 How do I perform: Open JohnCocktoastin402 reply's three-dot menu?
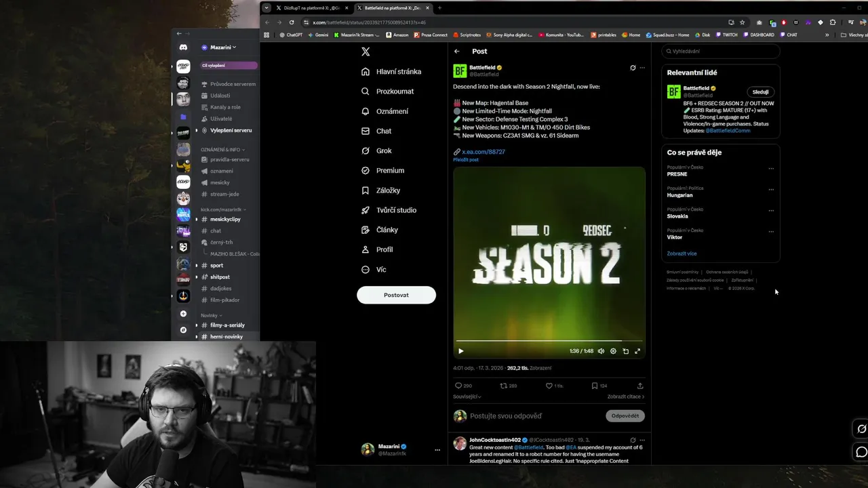tap(642, 440)
